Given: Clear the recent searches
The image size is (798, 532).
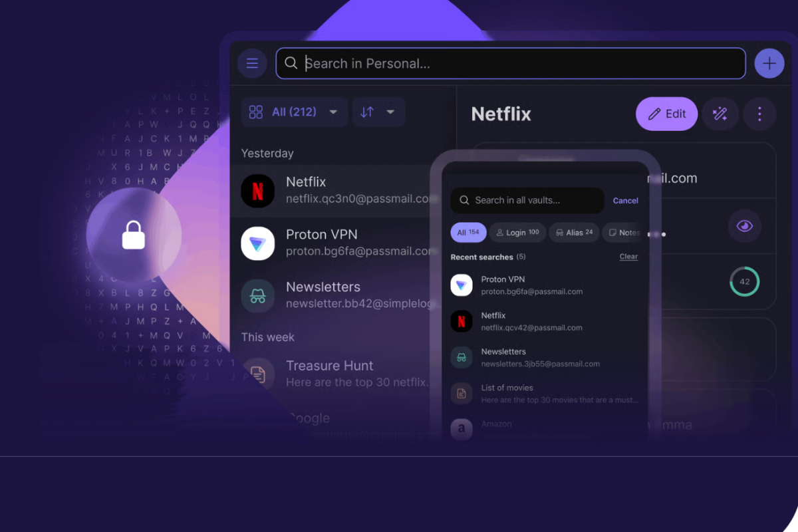Looking at the screenshot, I should pyautogui.click(x=628, y=257).
